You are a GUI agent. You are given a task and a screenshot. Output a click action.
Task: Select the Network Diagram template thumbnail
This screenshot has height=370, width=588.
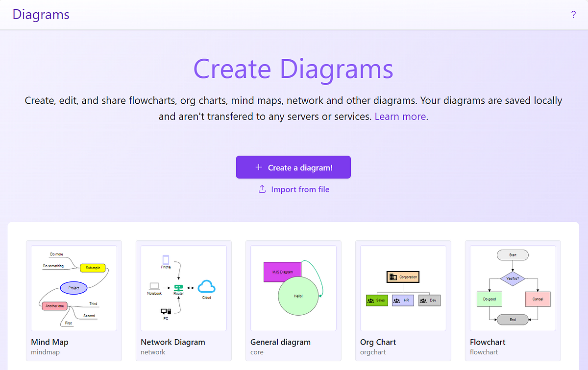click(183, 288)
